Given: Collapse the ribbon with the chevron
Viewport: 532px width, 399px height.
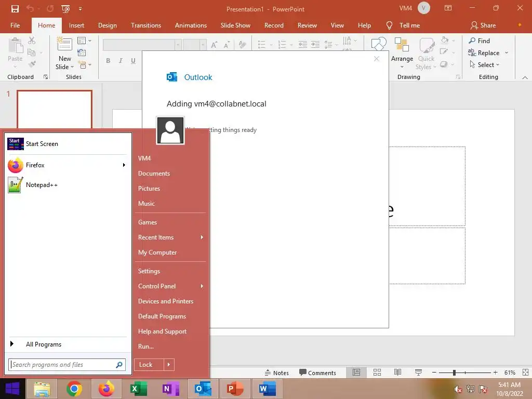Looking at the screenshot, I should tap(525, 77).
